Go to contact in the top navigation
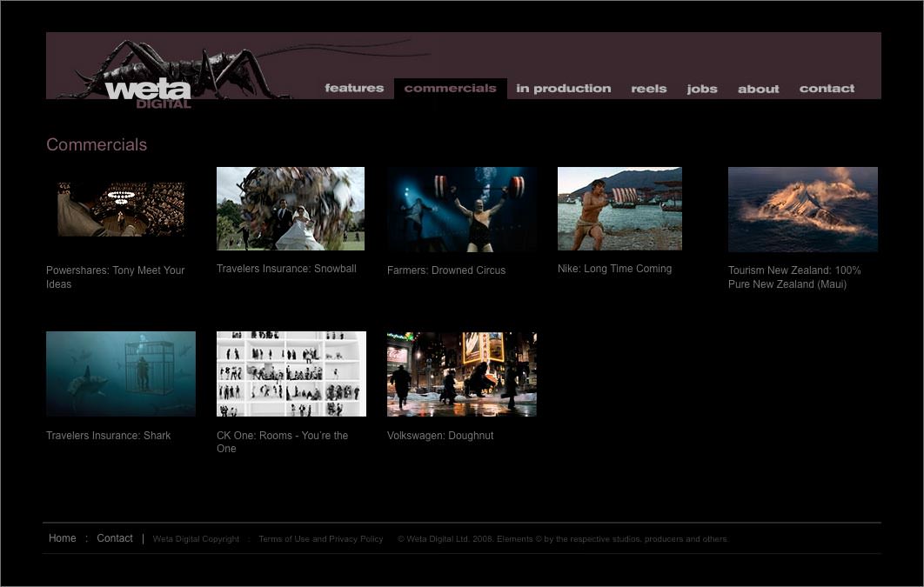This screenshot has height=587, width=924. 827,89
